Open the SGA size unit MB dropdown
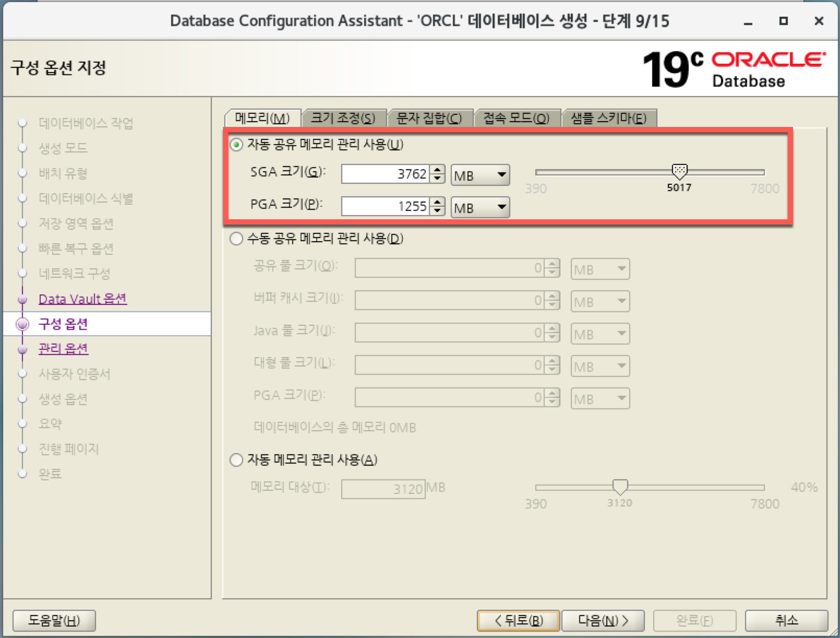The image size is (840, 638). coord(480,175)
